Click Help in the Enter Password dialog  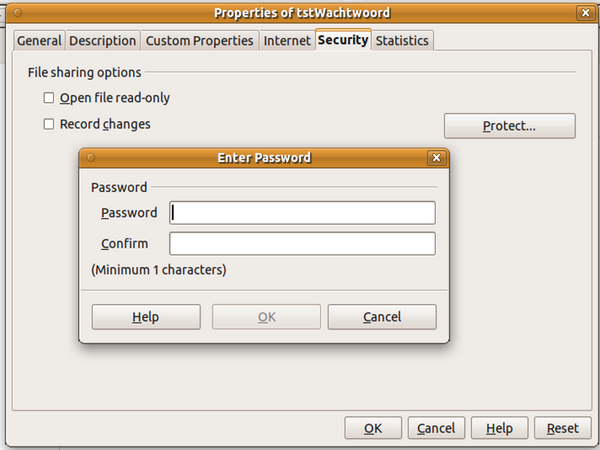pos(145,317)
